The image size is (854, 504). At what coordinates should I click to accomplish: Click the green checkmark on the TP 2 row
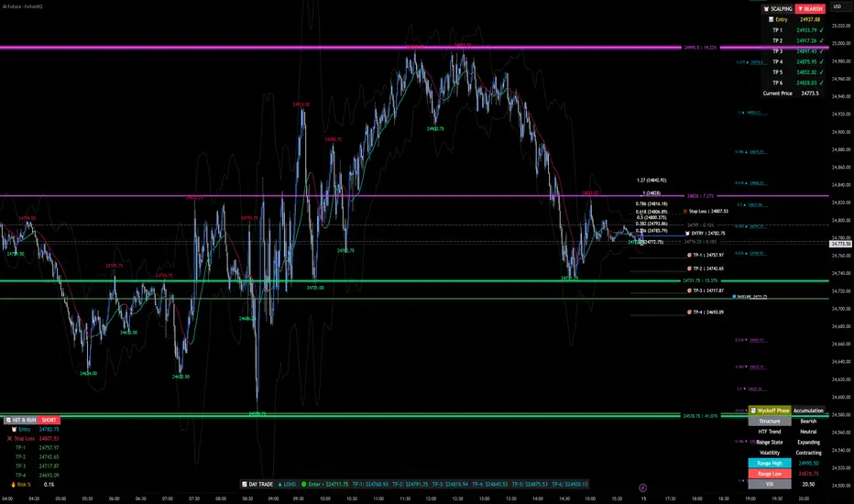[821, 40]
